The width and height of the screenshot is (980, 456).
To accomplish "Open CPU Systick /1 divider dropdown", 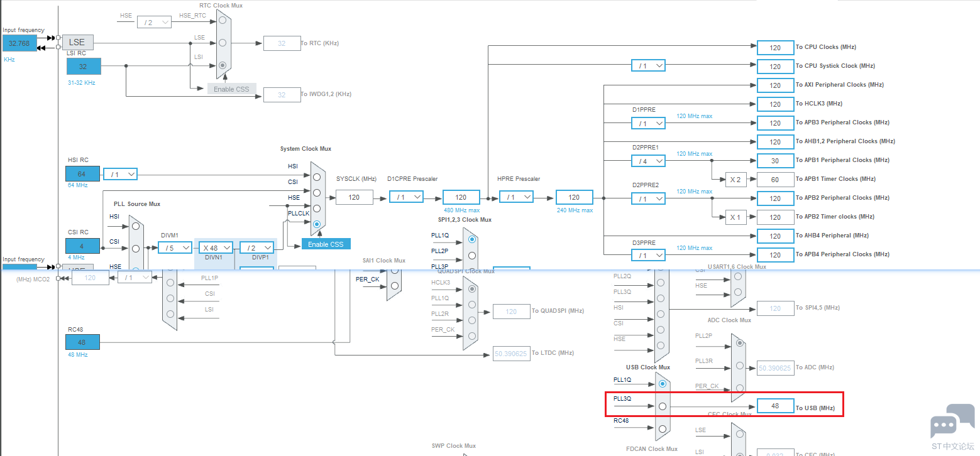I will tap(648, 65).
